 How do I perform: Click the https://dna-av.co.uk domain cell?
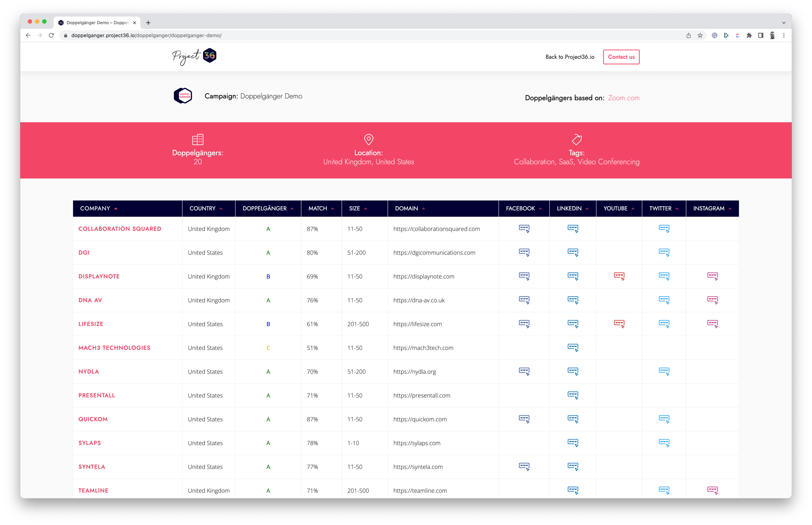point(419,300)
